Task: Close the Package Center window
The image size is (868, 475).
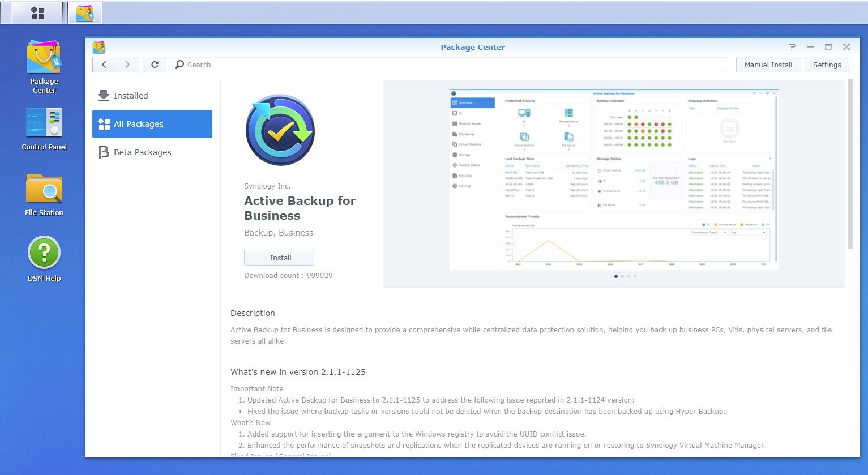Action: (846, 47)
